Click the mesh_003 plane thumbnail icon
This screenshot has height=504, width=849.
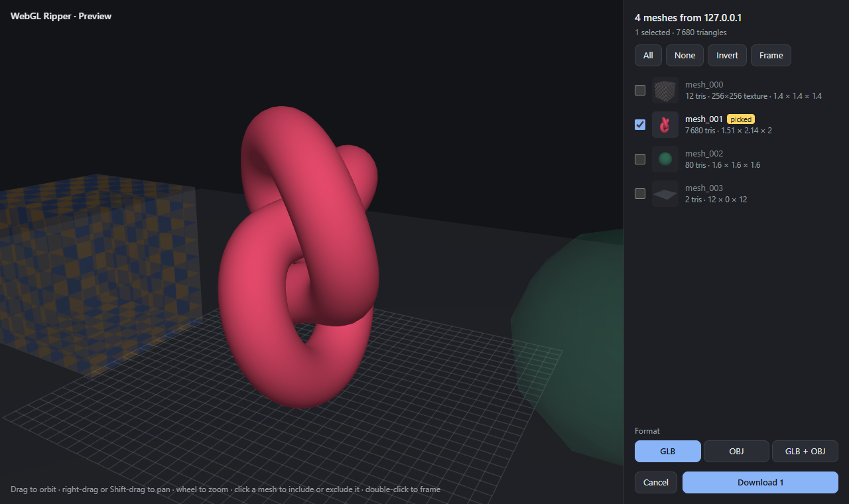[665, 194]
